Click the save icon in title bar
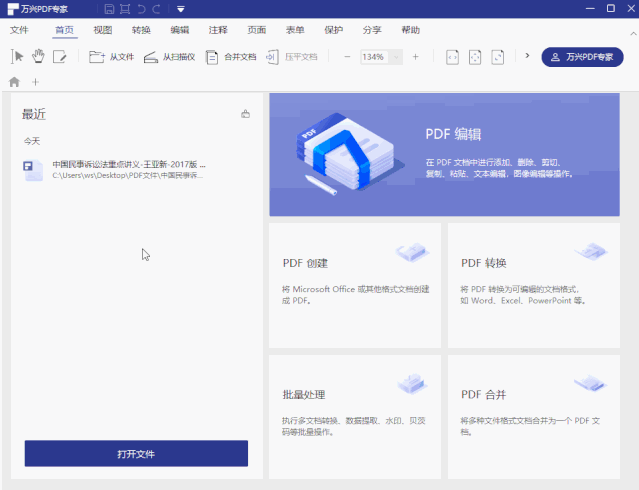The width and height of the screenshot is (639, 490). [x=109, y=9]
